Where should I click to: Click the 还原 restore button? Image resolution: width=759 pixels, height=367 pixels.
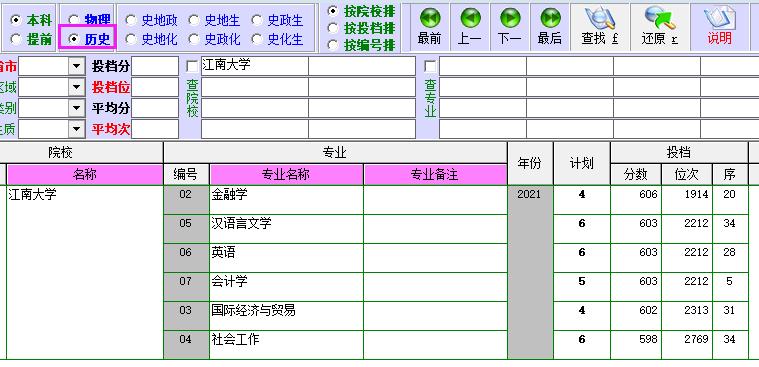660,27
